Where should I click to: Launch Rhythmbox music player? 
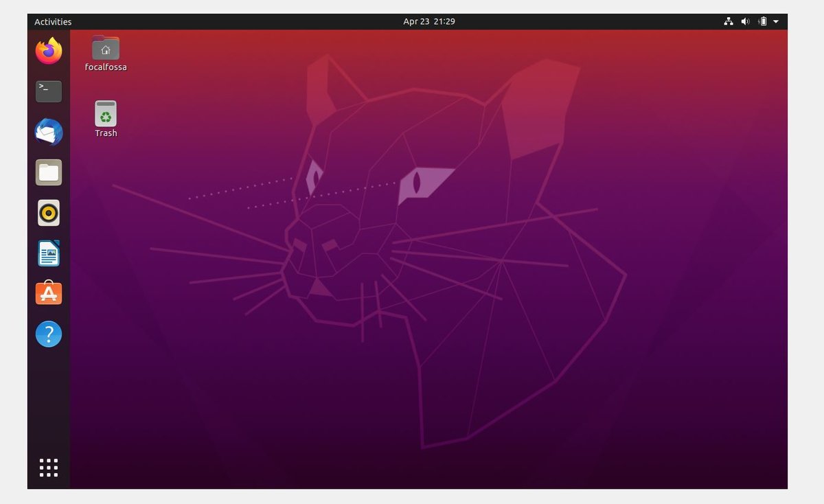coord(48,213)
